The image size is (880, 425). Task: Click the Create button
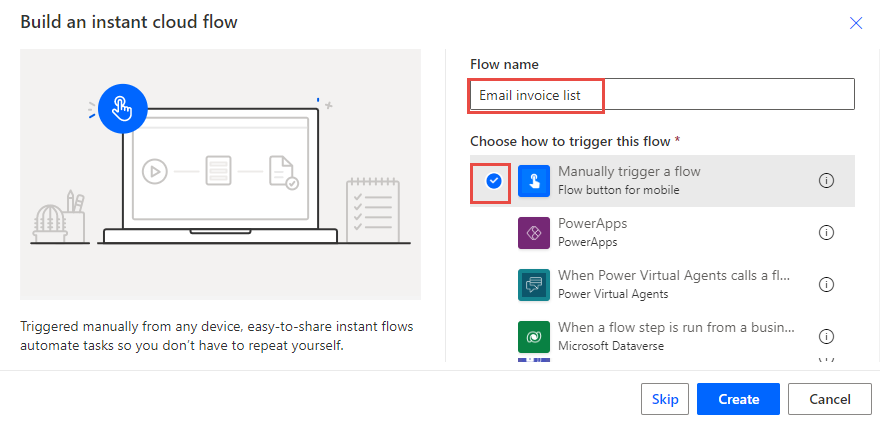click(x=739, y=399)
